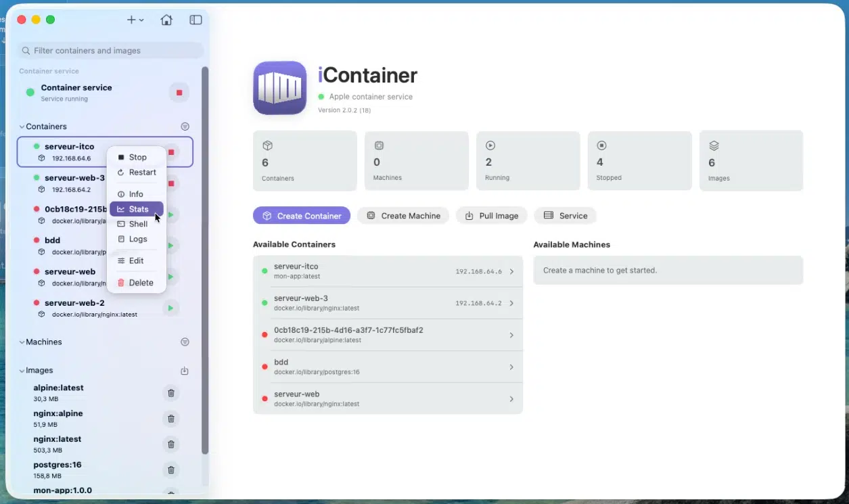
Task: Choose Info in the context menu
Action: tap(137, 194)
